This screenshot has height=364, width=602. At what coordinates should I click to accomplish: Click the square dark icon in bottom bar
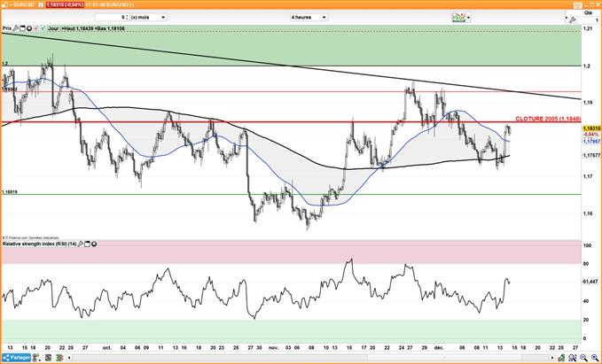click(x=48, y=358)
